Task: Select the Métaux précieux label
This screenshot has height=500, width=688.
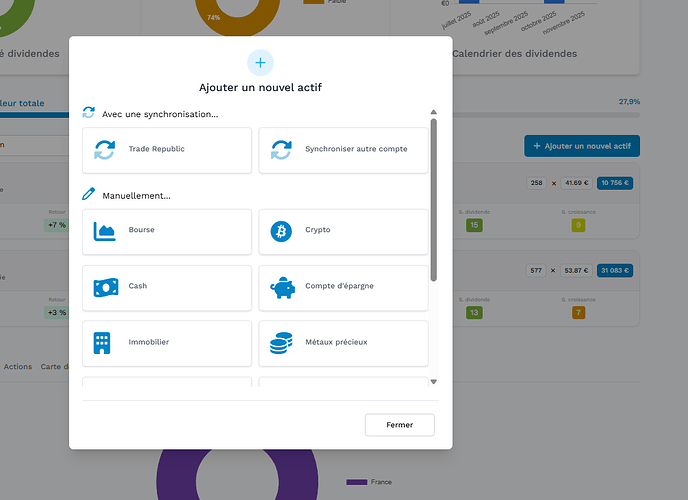Action: [x=336, y=342]
